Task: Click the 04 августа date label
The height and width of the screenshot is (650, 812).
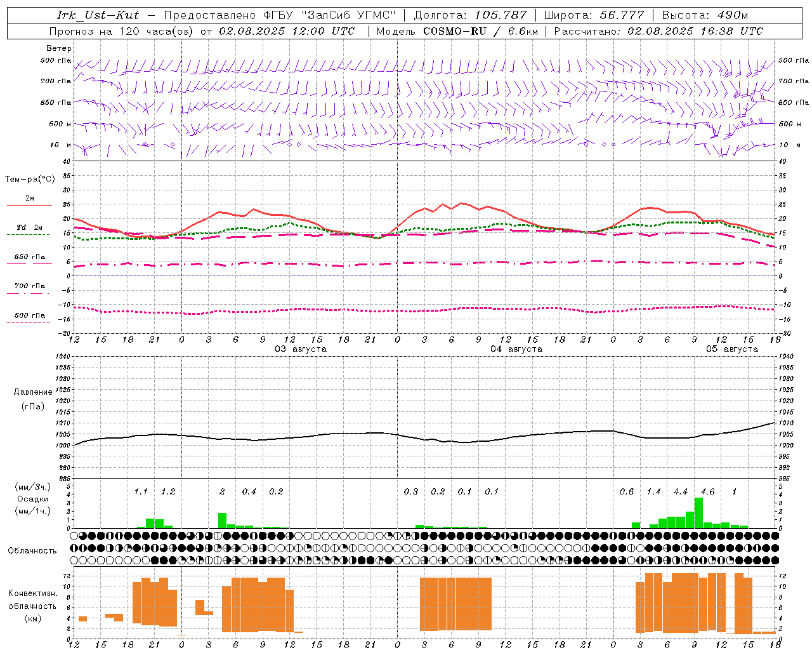Action: click(x=516, y=348)
